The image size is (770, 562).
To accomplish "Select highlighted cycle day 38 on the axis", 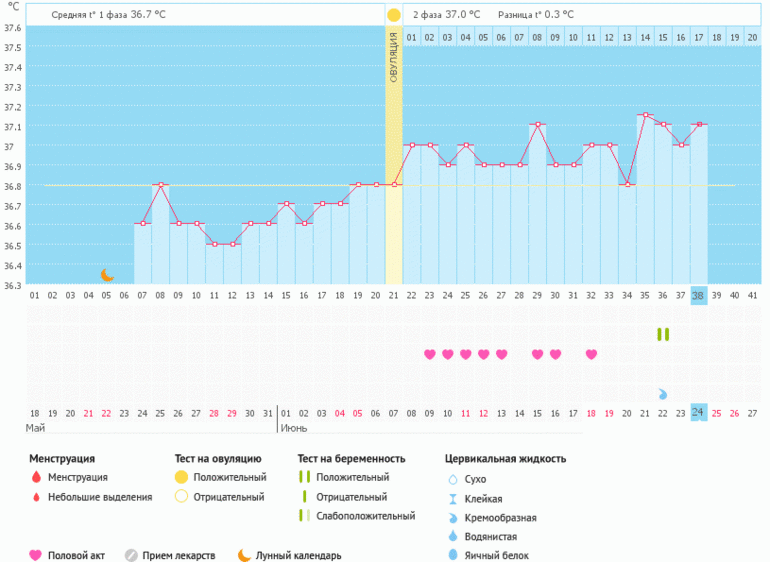I will click(698, 295).
